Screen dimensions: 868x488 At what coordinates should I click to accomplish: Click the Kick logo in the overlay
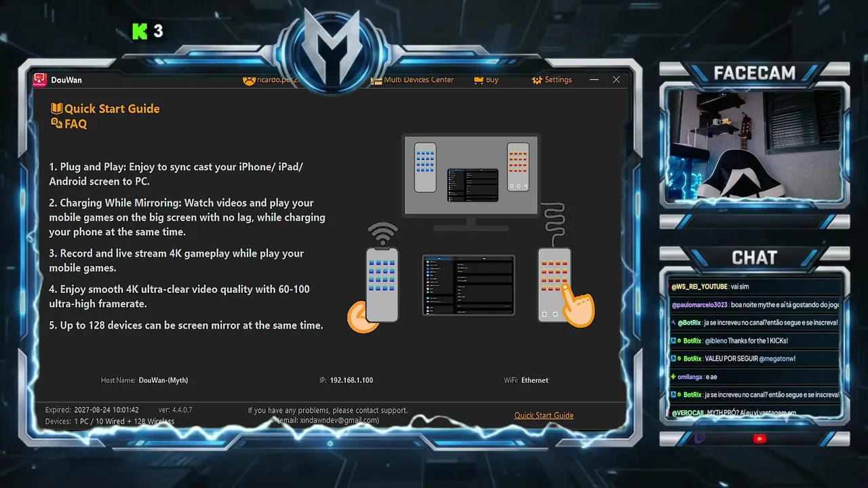(x=140, y=31)
